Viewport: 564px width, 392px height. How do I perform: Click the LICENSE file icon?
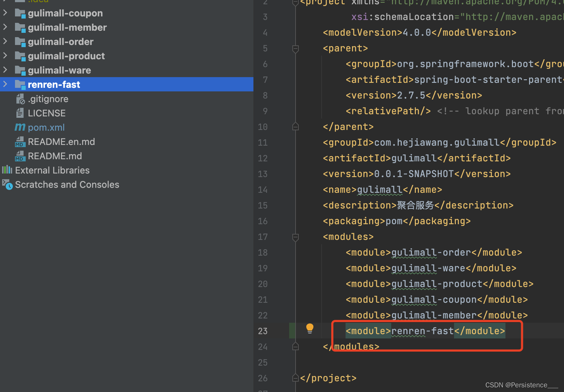coord(20,113)
